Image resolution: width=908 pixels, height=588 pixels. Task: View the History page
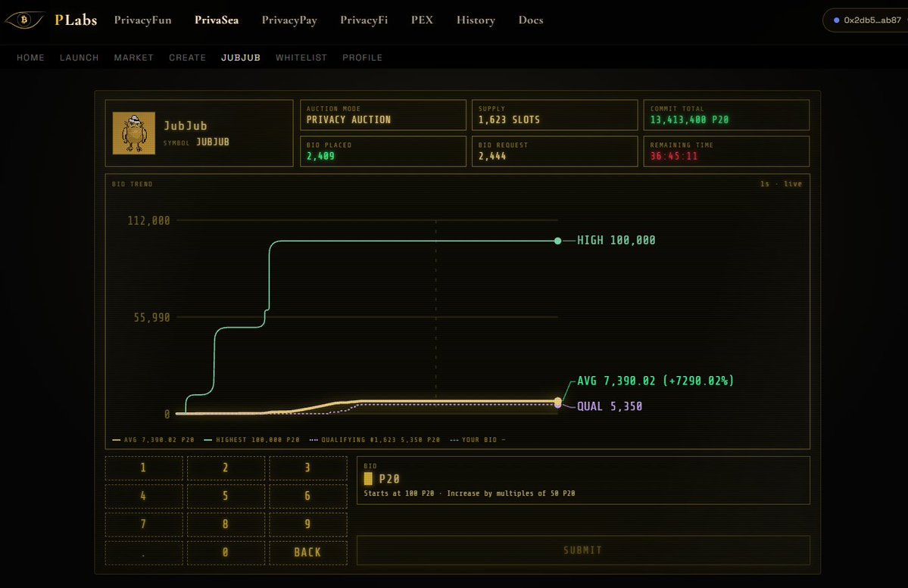click(x=476, y=20)
